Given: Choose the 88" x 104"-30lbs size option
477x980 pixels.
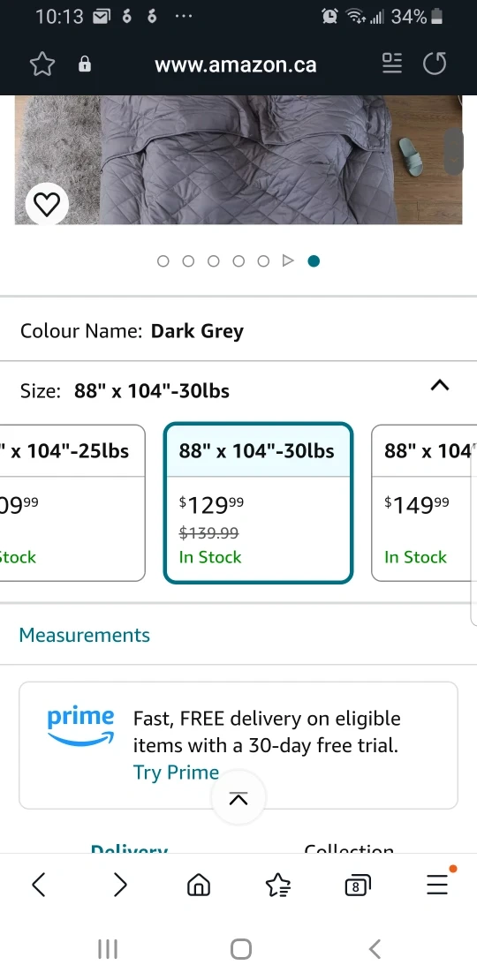Looking at the screenshot, I should 258,503.
